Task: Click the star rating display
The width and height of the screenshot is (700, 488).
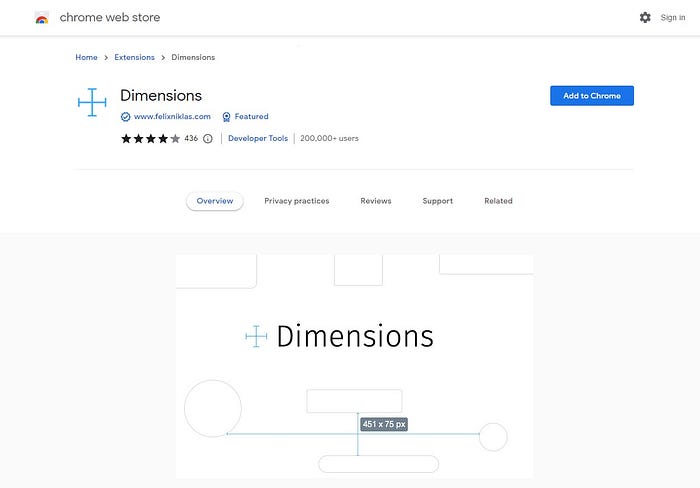Action: pos(150,138)
